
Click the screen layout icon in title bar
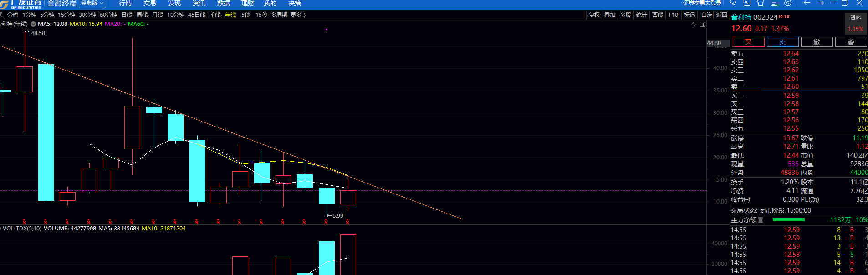click(x=747, y=3)
